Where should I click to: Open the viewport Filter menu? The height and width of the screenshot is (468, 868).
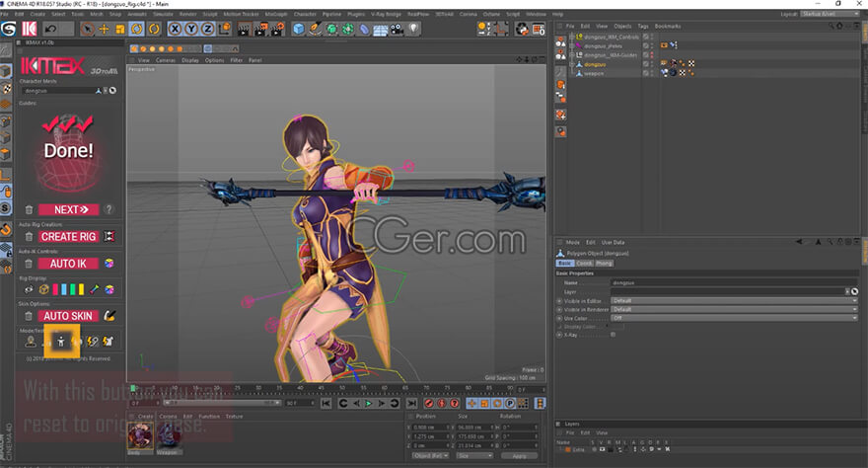(237, 60)
